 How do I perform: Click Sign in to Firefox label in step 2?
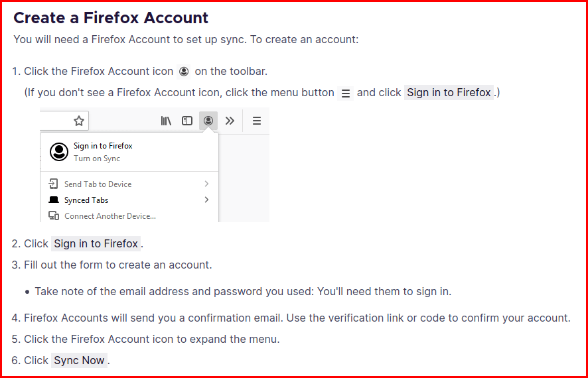(96, 243)
